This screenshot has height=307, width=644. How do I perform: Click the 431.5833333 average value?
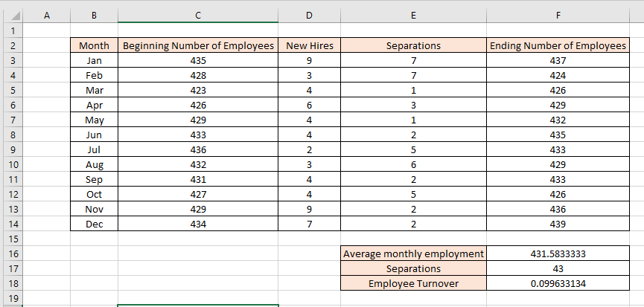(558, 253)
